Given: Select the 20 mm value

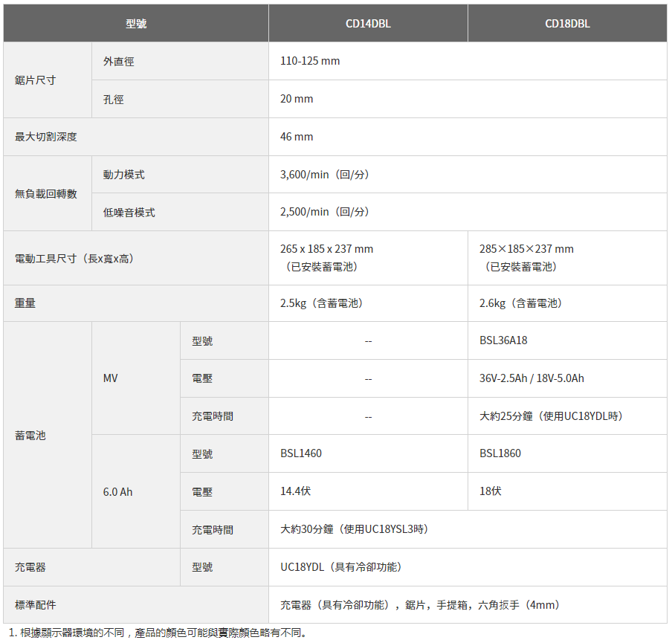Looking at the screenshot, I should (297, 99).
